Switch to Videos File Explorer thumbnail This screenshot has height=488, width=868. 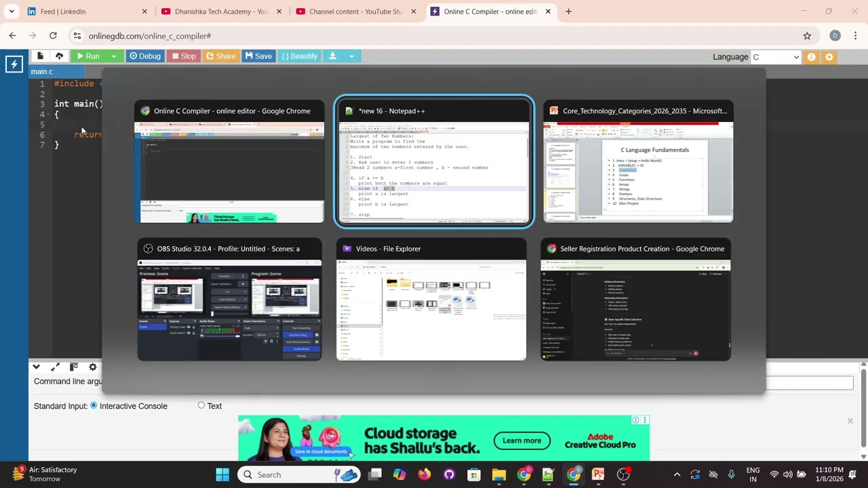click(x=431, y=300)
